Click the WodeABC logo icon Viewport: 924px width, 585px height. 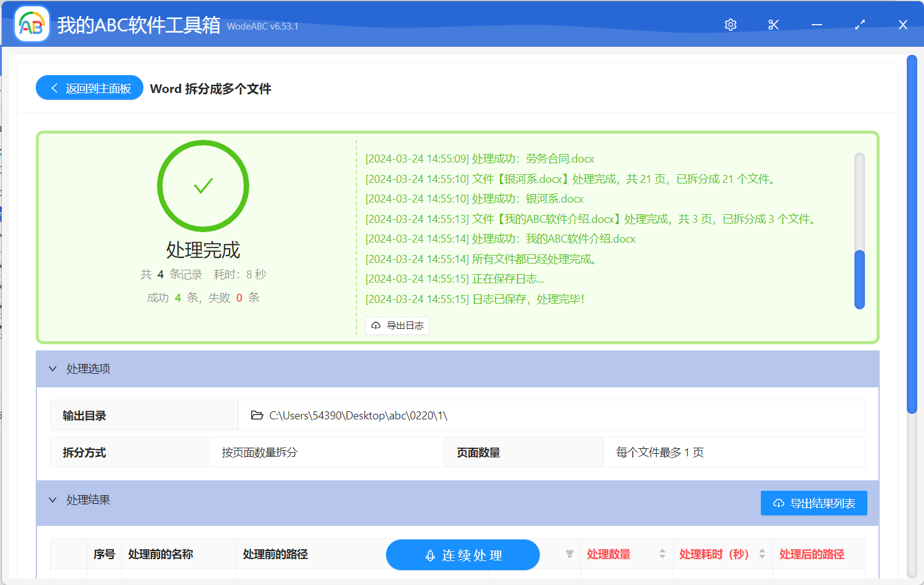tap(31, 24)
